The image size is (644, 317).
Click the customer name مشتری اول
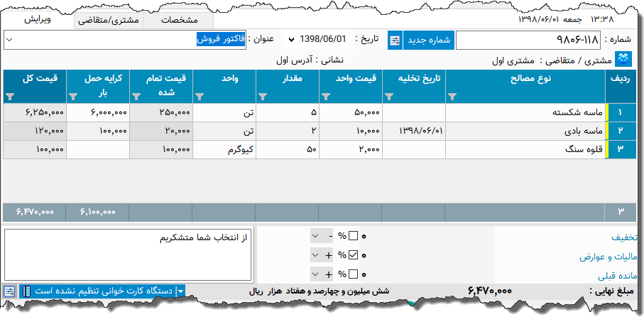coord(513,61)
